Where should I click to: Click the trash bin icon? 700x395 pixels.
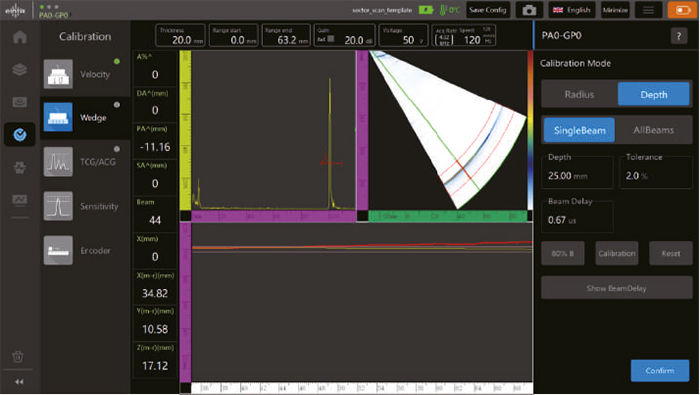pyautogui.click(x=18, y=357)
